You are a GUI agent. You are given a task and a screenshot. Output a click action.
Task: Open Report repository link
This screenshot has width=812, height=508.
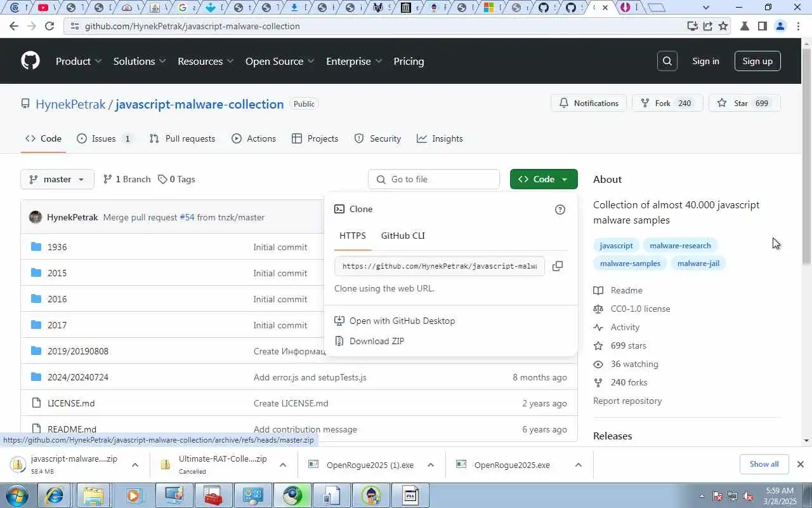(x=627, y=401)
